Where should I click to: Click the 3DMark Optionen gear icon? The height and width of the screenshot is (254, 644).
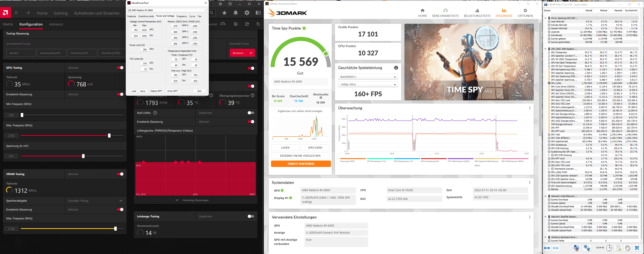(x=525, y=10)
